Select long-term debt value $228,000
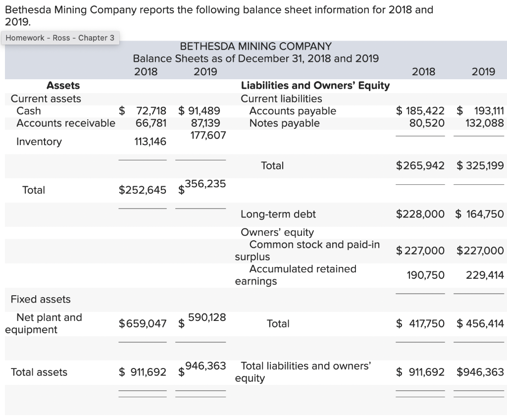The image size is (507, 420). 420,214
